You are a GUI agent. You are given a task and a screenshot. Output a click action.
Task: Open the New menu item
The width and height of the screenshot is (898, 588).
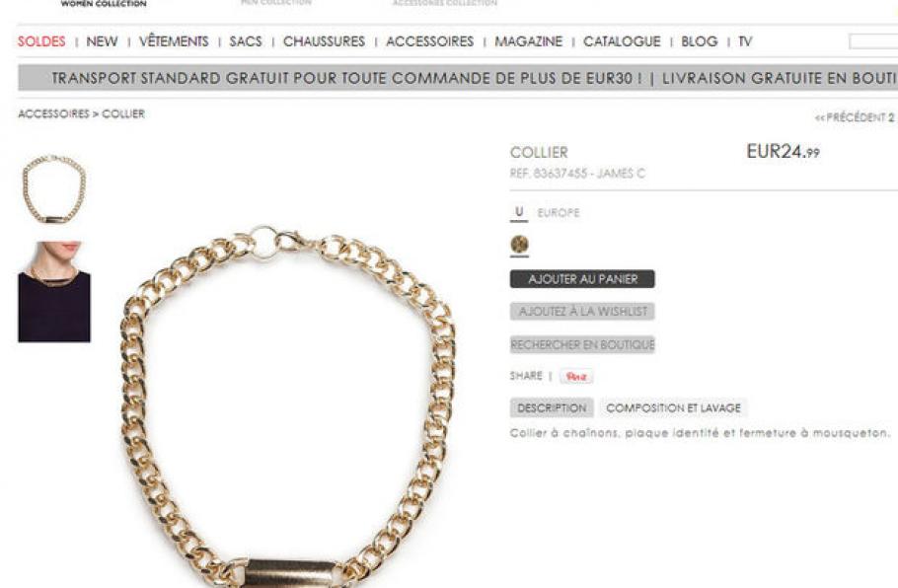click(102, 41)
